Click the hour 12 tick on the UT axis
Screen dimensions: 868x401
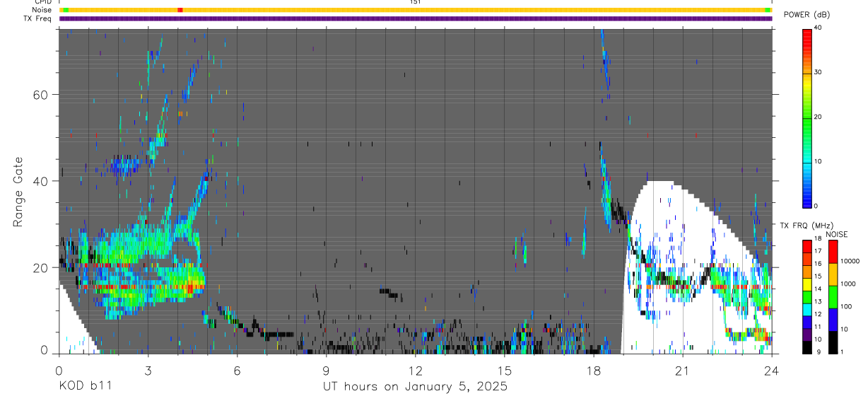415,370
